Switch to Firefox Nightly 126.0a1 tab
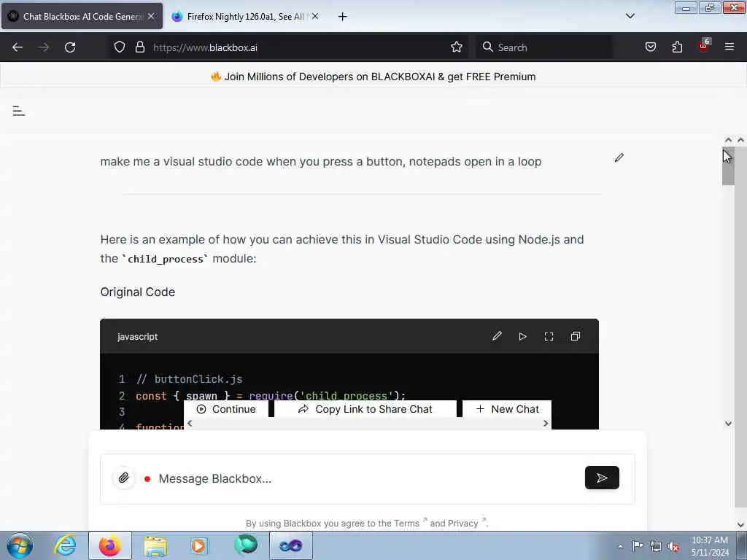Screen dimensions: 747x560 tap(245, 16)
